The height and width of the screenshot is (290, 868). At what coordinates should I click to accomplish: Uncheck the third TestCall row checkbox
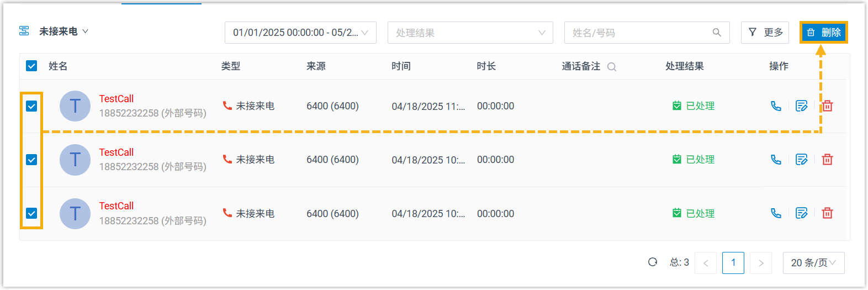pyautogui.click(x=31, y=213)
